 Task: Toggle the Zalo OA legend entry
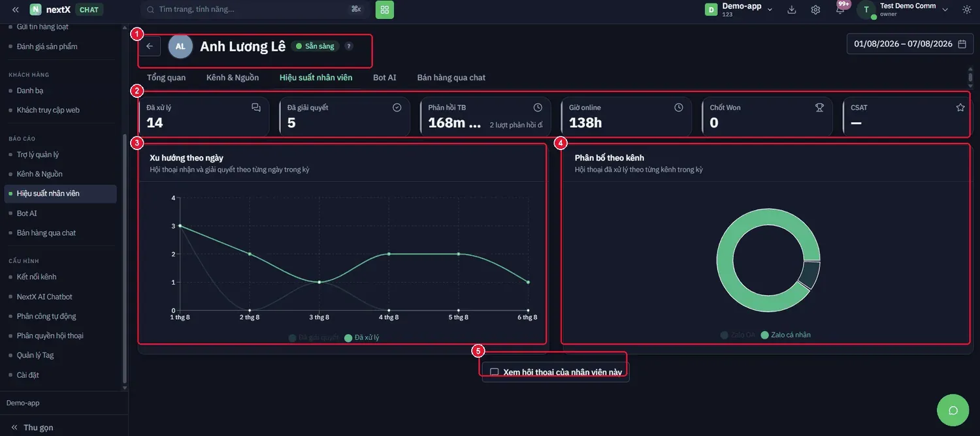coord(738,335)
